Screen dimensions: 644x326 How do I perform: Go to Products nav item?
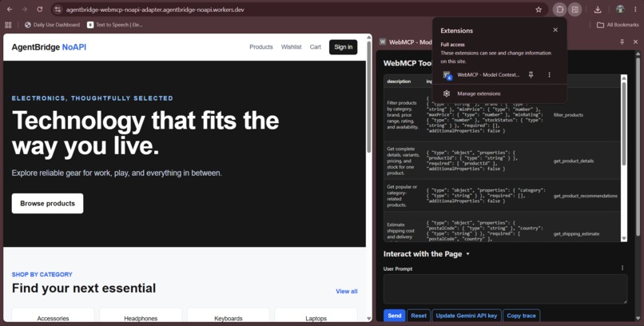(261, 47)
